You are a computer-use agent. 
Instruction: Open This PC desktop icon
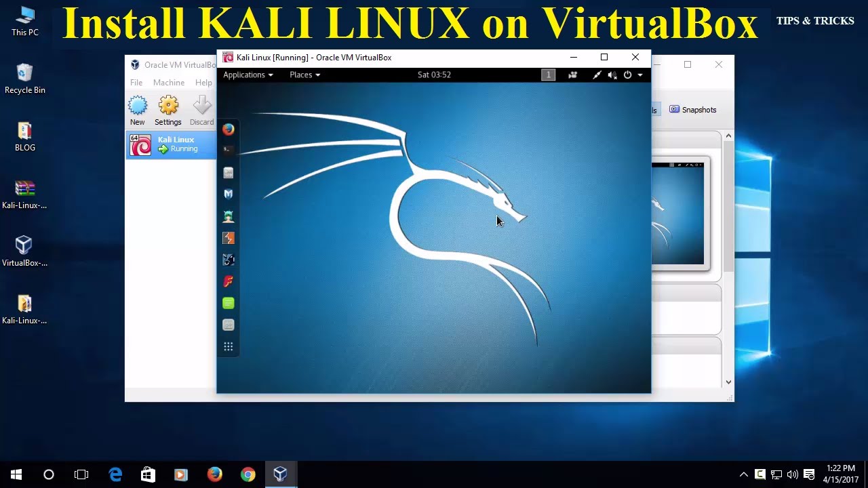point(24,21)
